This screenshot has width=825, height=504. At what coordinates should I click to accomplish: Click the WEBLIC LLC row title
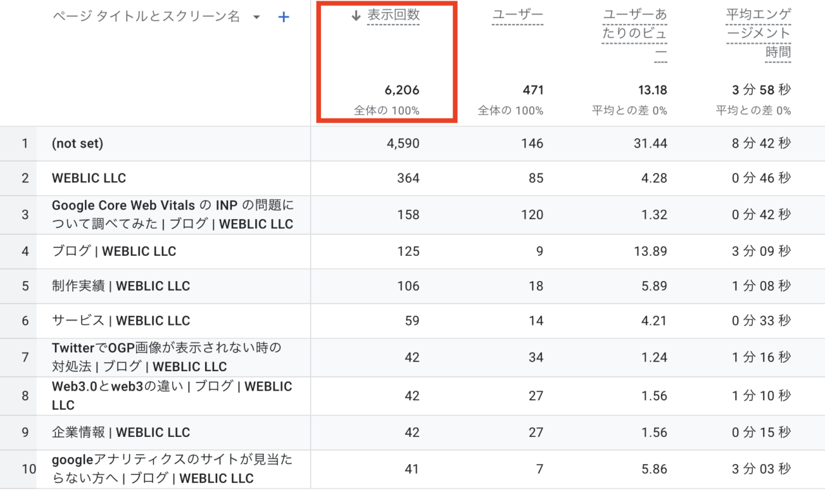click(x=89, y=179)
